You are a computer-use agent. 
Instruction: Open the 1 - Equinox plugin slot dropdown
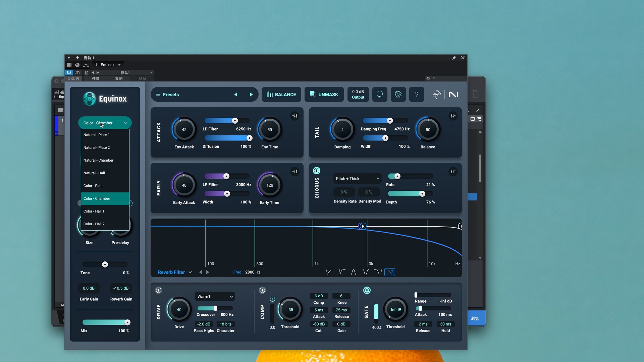[107, 65]
